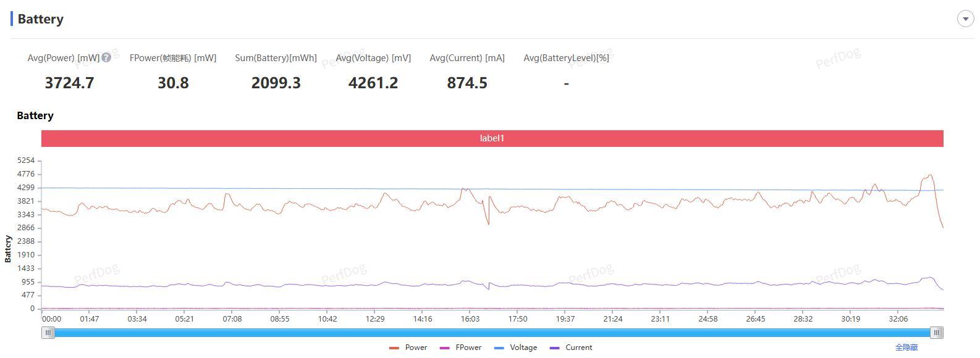Select the red label1 bar

coord(492,138)
